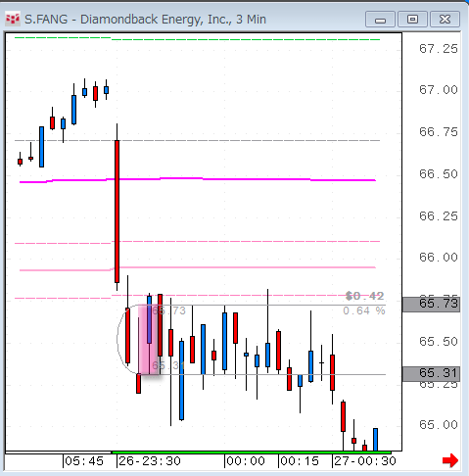Screen dimensions: 469x476
Task: Click the 67.00 price scale label
Action: [439, 90]
